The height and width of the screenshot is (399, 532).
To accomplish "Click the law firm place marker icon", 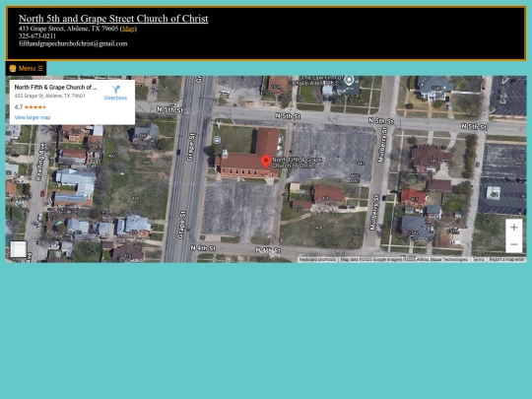I will tap(349, 81).
